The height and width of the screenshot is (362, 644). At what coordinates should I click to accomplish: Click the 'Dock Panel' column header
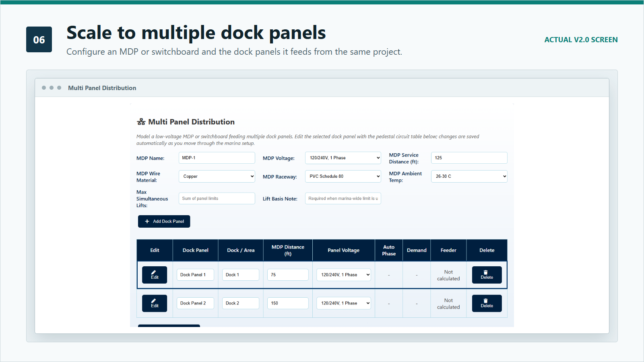tap(196, 250)
